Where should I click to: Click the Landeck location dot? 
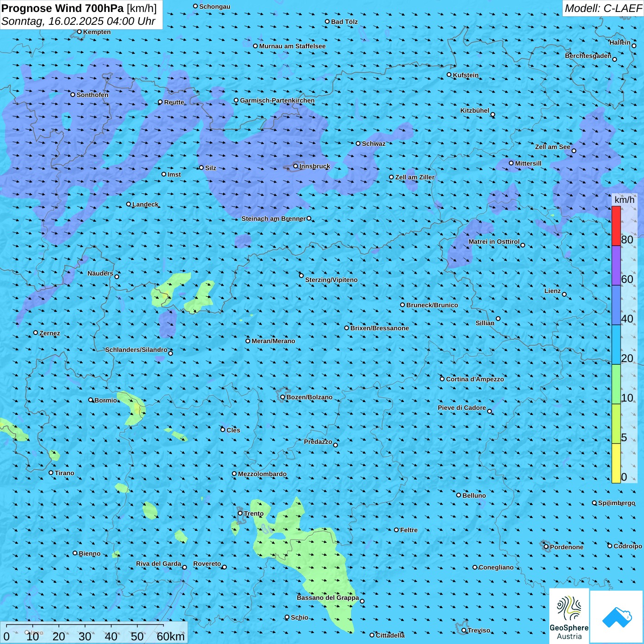(128, 204)
